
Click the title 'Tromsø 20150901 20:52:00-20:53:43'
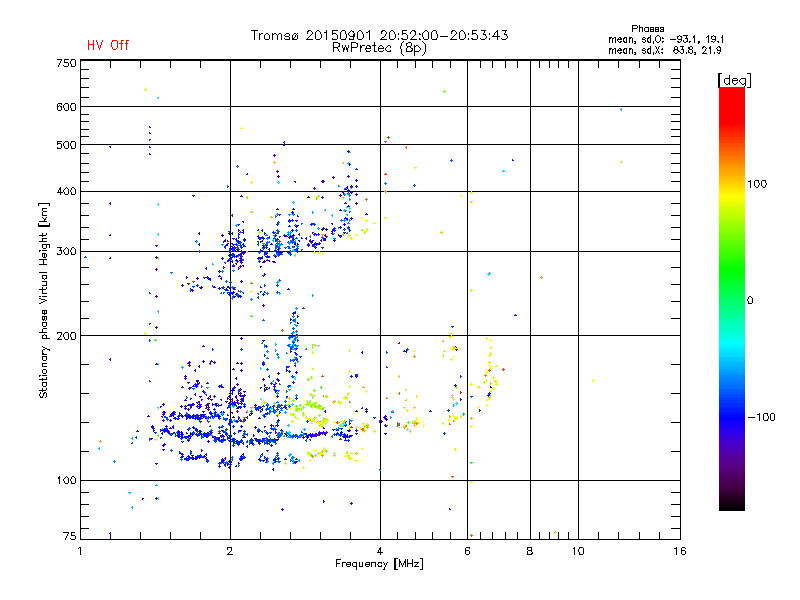pos(379,35)
